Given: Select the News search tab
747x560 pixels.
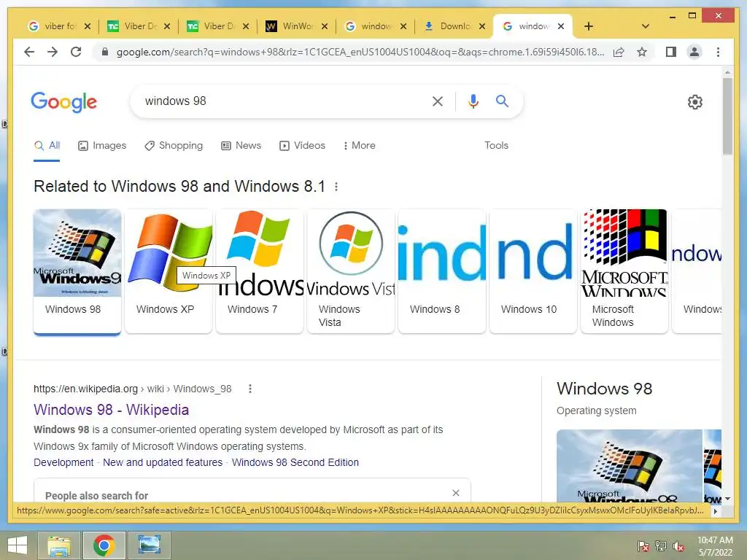Looking at the screenshot, I should (241, 145).
